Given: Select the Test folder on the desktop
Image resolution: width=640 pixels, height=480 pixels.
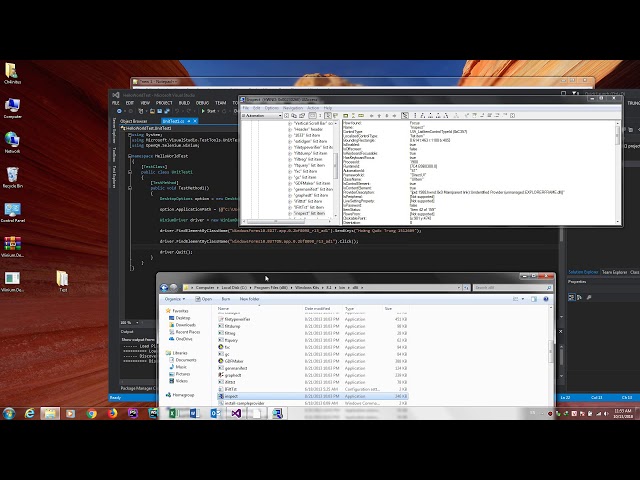Looking at the screenshot, I should pyautogui.click(x=62, y=281).
